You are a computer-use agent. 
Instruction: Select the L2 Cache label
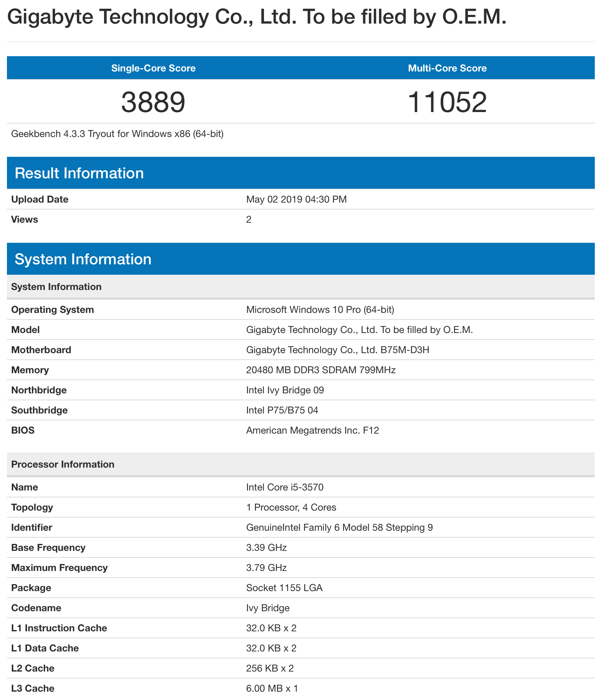[33, 668]
